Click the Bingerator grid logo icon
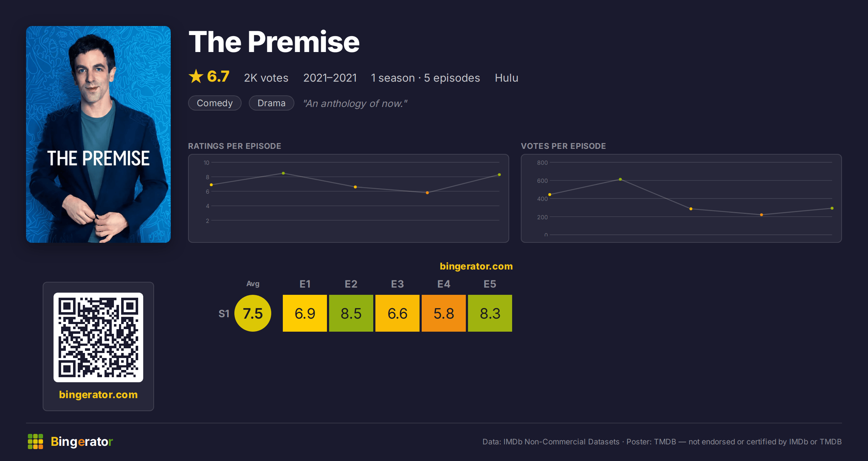Image resolution: width=868 pixels, height=461 pixels. (x=35, y=441)
